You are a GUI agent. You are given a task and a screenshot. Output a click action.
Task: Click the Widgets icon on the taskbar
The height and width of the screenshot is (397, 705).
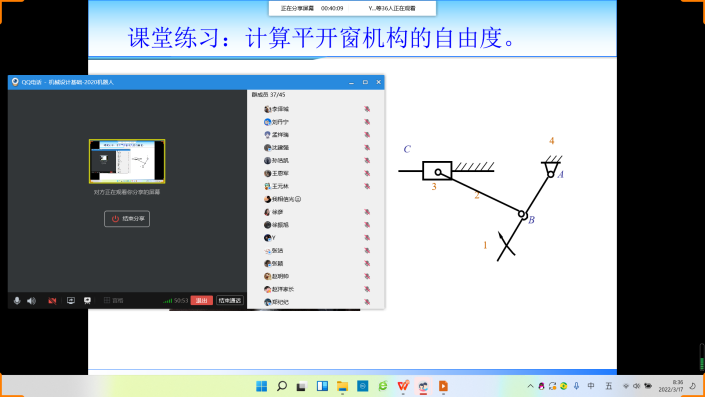click(322, 386)
